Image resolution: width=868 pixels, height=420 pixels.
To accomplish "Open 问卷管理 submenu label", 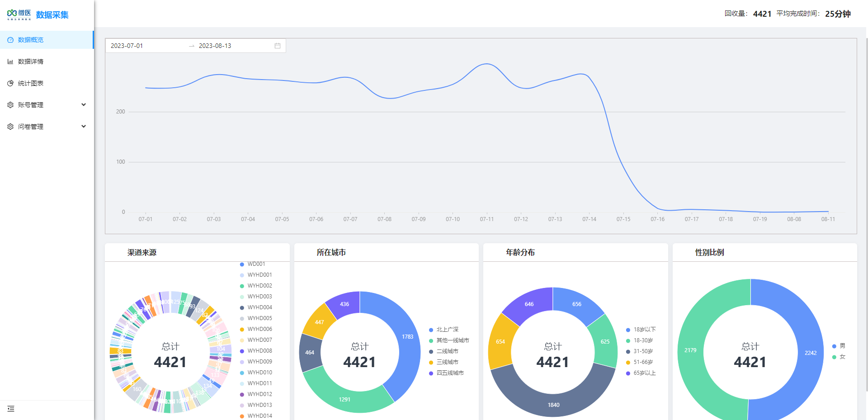I will [x=31, y=127].
